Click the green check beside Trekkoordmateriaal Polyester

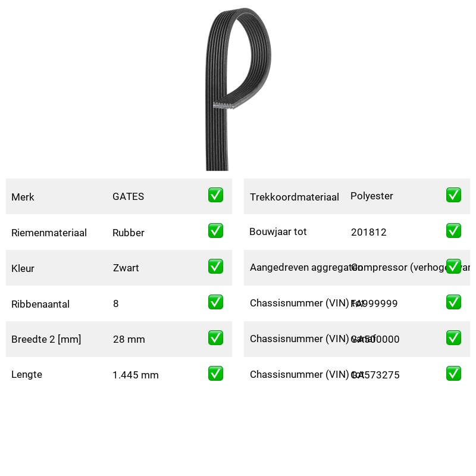coord(453,195)
